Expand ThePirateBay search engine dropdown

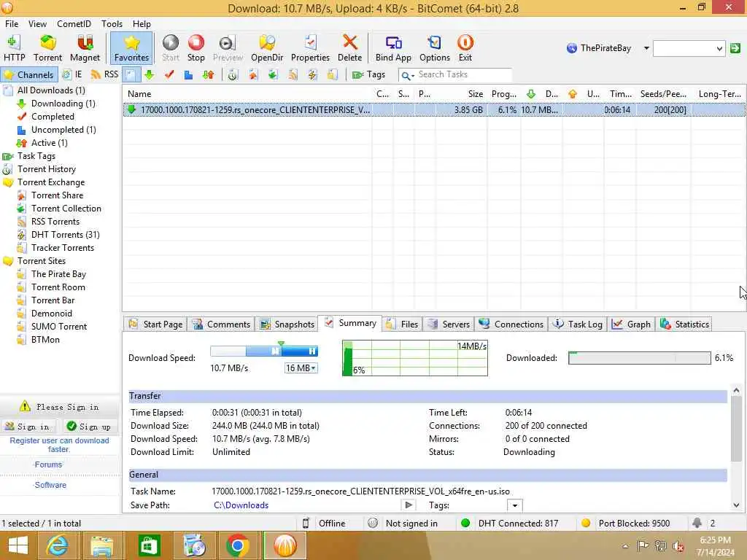646,48
